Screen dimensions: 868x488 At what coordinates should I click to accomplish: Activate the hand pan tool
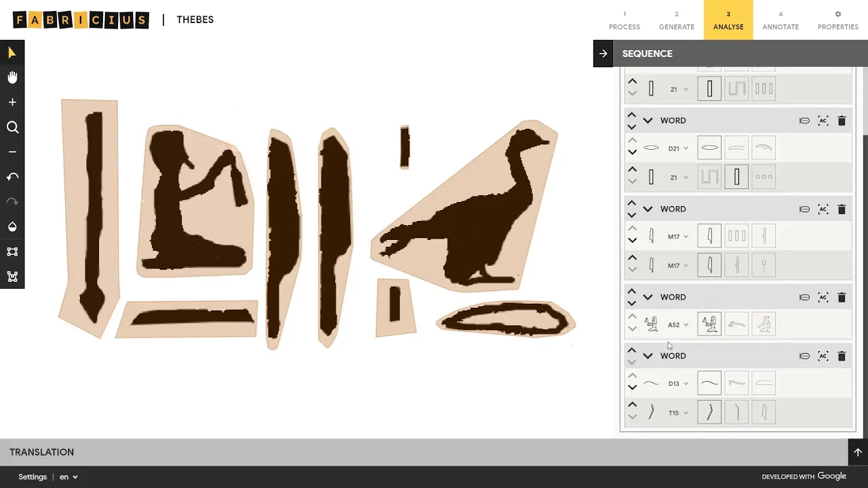point(12,77)
